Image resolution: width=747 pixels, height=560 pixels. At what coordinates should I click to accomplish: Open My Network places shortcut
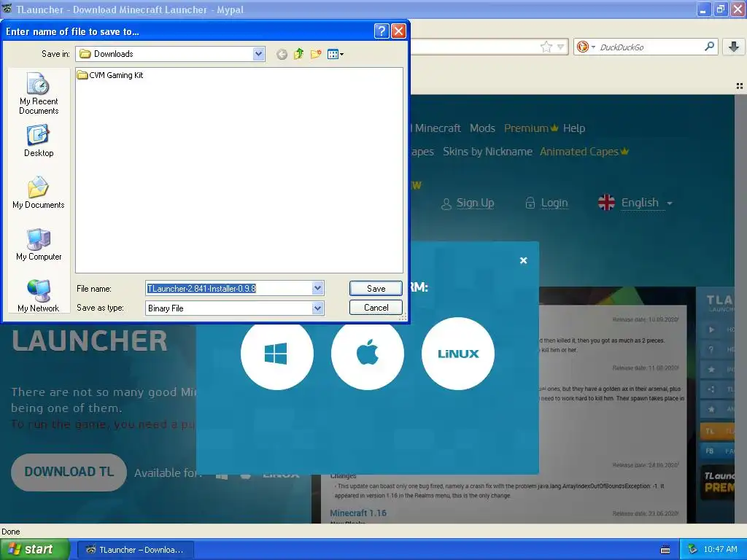tap(39, 296)
